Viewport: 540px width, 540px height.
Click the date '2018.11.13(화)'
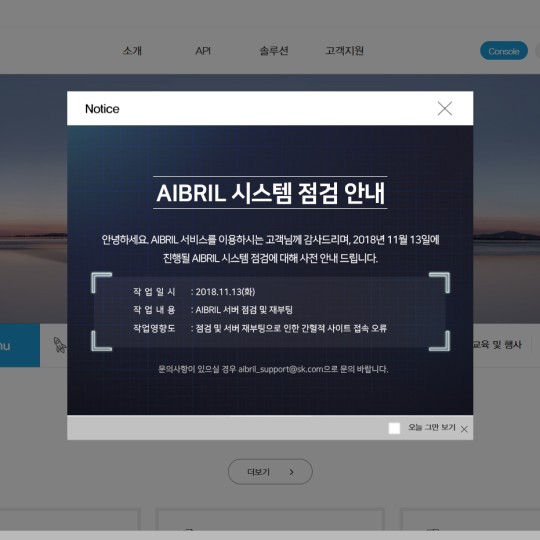pyautogui.click(x=225, y=292)
